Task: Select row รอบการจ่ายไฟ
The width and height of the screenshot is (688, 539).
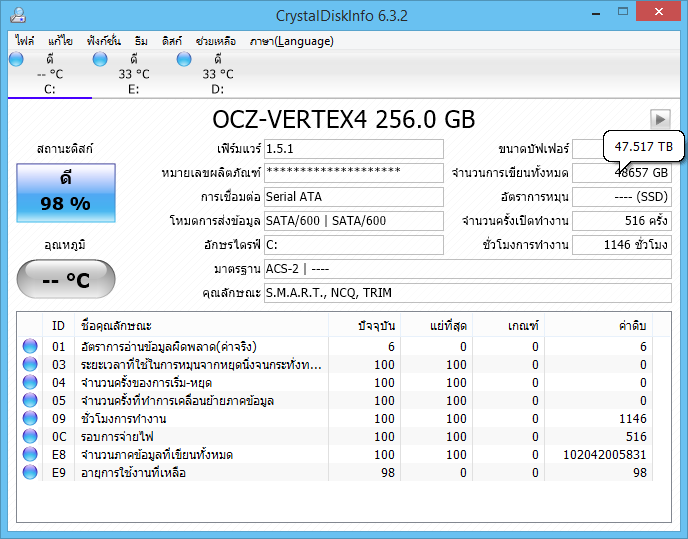Action: coord(335,436)
